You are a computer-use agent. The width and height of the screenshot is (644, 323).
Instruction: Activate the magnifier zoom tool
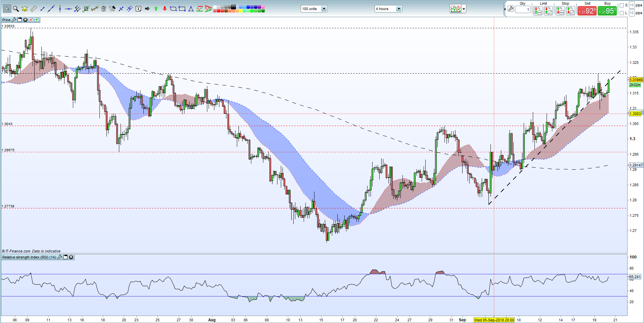pyautogui.click(x=16, y=9)
